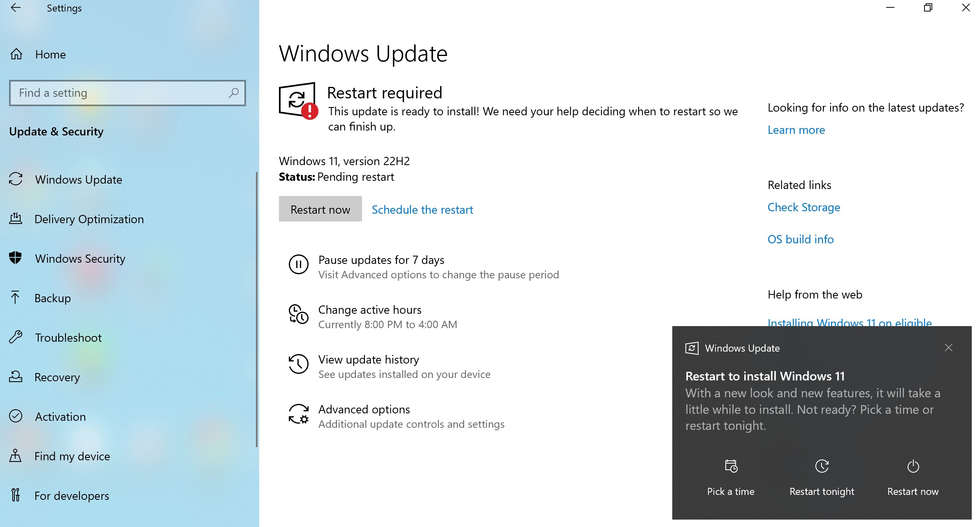
Task: Click the Change active hours clock icon
Action: tap(298, 314)
